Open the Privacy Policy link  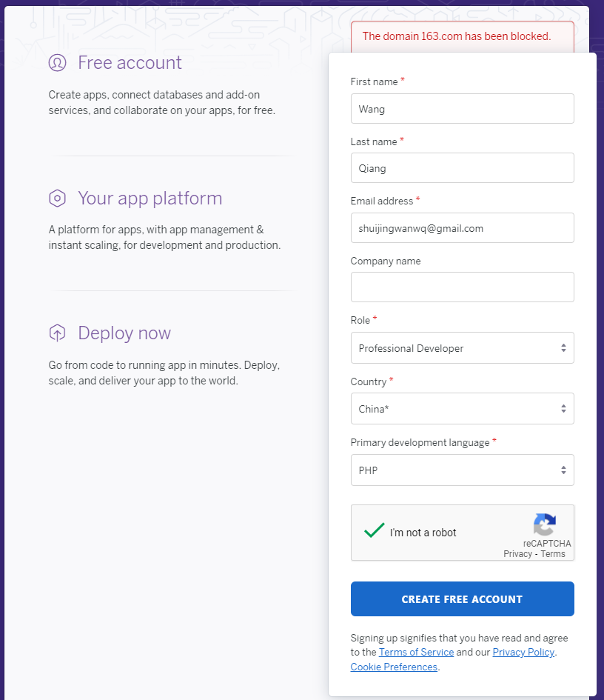[x=523, y=653]
